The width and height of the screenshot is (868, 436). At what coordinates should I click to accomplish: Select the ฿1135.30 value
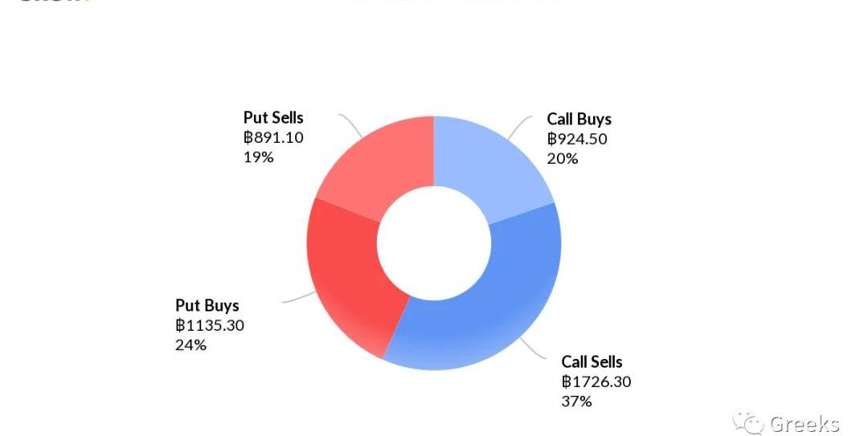209,325
